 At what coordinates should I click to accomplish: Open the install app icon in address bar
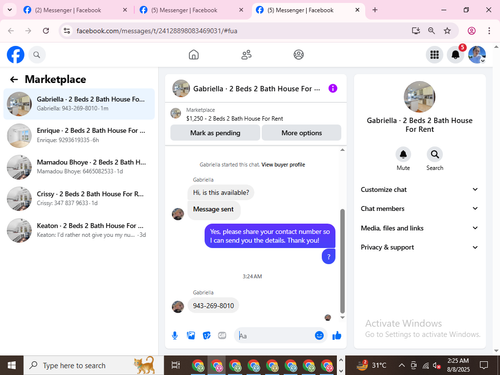coord(415,31)
